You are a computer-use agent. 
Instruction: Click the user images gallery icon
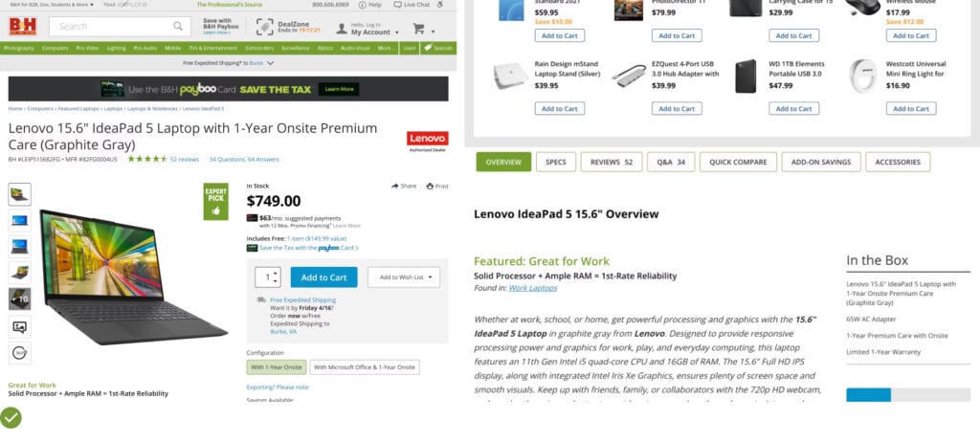click(x=19, y=326)
